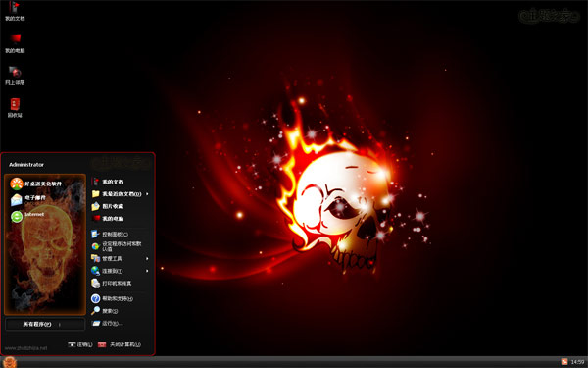
Task: Open 控制面板 from the Start menu
Action: coord(110,234)
